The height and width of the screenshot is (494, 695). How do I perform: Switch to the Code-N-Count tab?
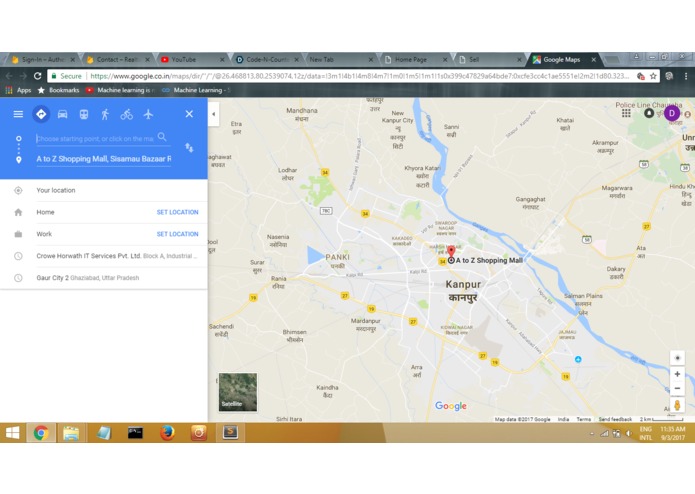(x=267, y=59)
